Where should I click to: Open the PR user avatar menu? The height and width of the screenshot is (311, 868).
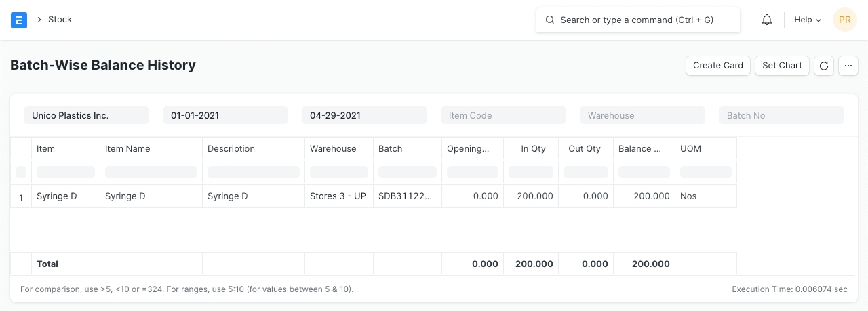coord(844,20)
